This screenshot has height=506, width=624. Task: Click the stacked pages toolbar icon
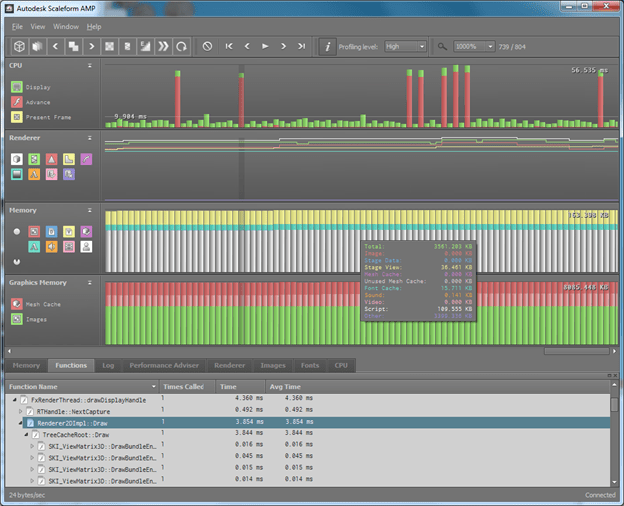tap(37, 47)
